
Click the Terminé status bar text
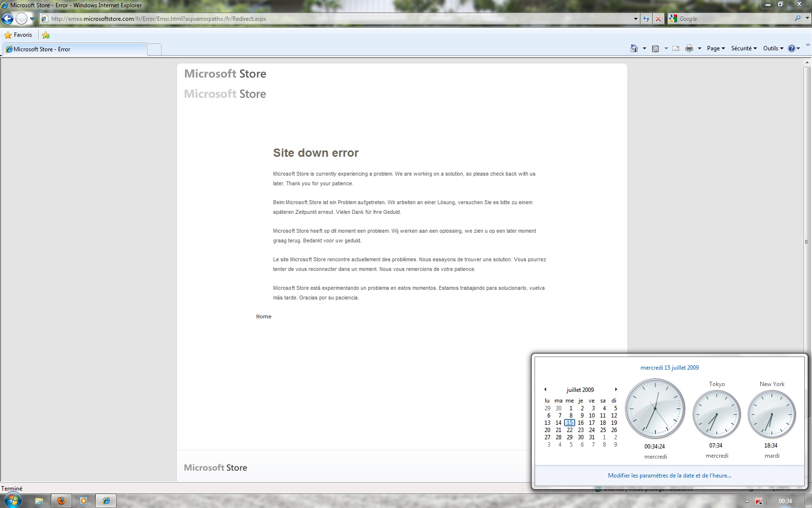(x=12, y=489)
